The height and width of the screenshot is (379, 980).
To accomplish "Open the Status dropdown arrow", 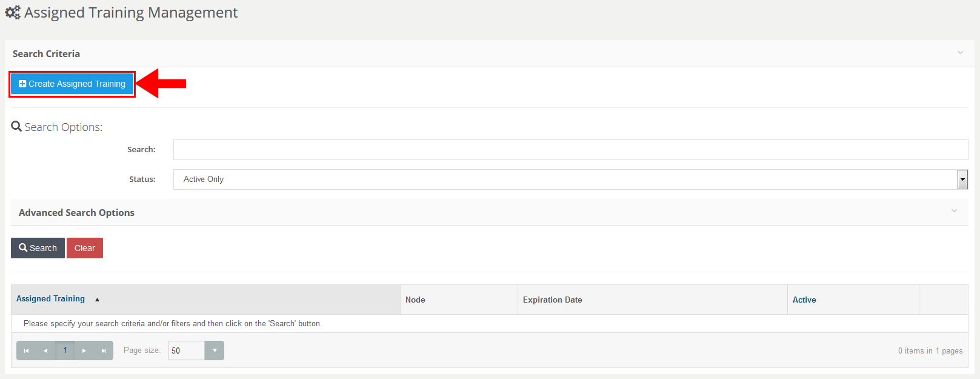I will click(962, 179).
